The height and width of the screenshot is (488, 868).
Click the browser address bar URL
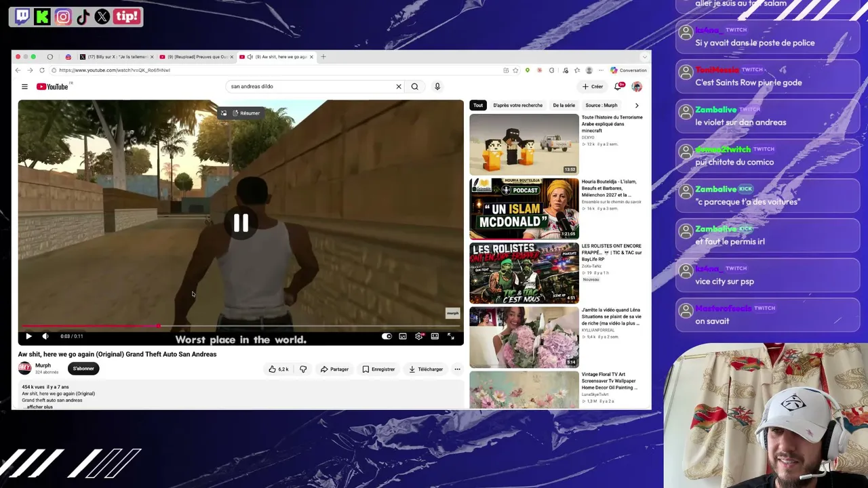pos(114,70)
